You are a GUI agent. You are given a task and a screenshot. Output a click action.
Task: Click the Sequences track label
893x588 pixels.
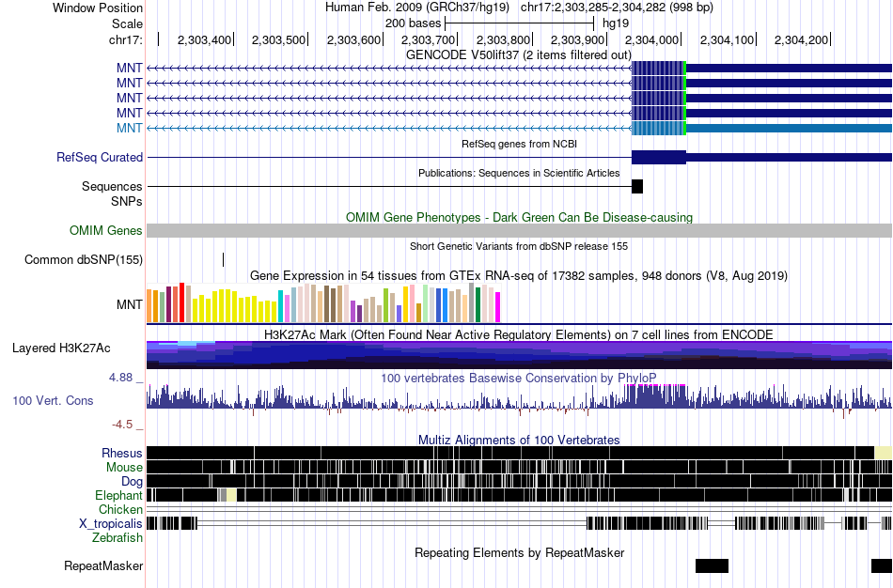tap(112, 186)
